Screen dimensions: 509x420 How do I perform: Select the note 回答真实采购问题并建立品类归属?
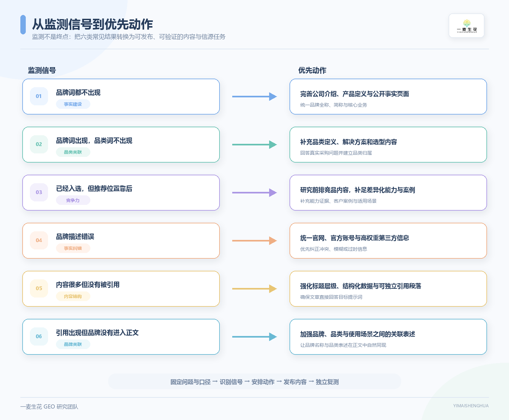coord(336,153)
